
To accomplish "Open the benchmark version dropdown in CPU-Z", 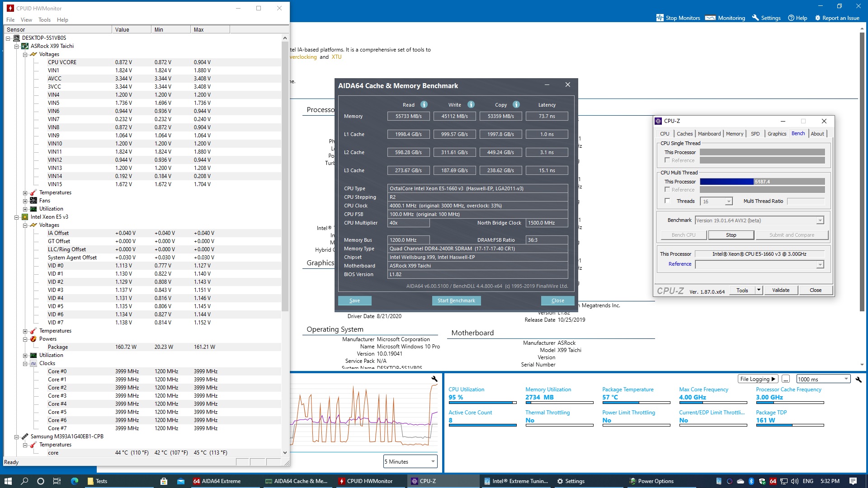I will [x=820, y=221].
